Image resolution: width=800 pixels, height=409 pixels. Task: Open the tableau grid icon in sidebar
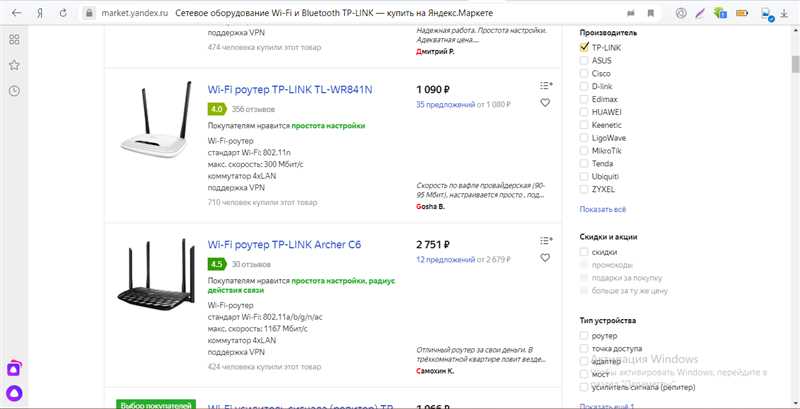coord(14,40)
